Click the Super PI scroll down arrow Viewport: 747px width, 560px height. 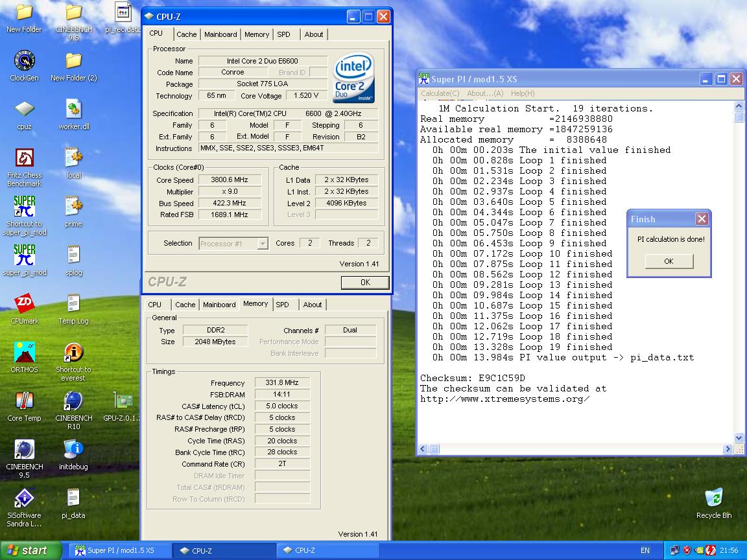coord(739,437)
